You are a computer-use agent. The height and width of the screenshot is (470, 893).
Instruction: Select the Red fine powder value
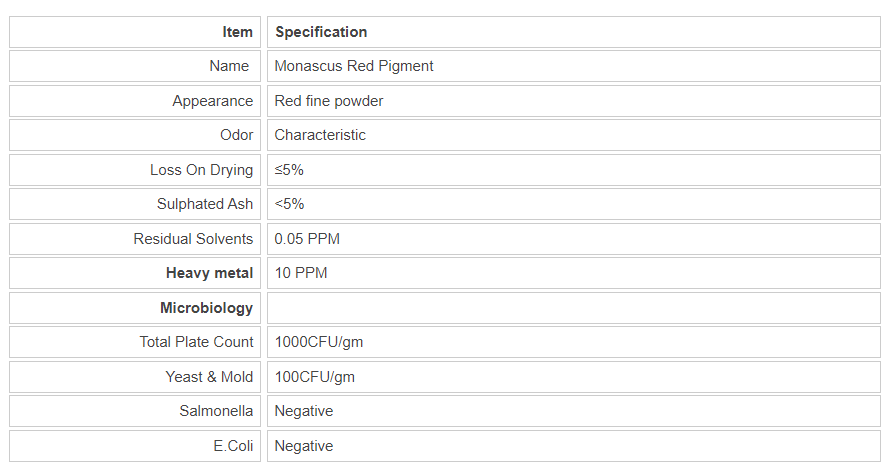click(329, 101)
